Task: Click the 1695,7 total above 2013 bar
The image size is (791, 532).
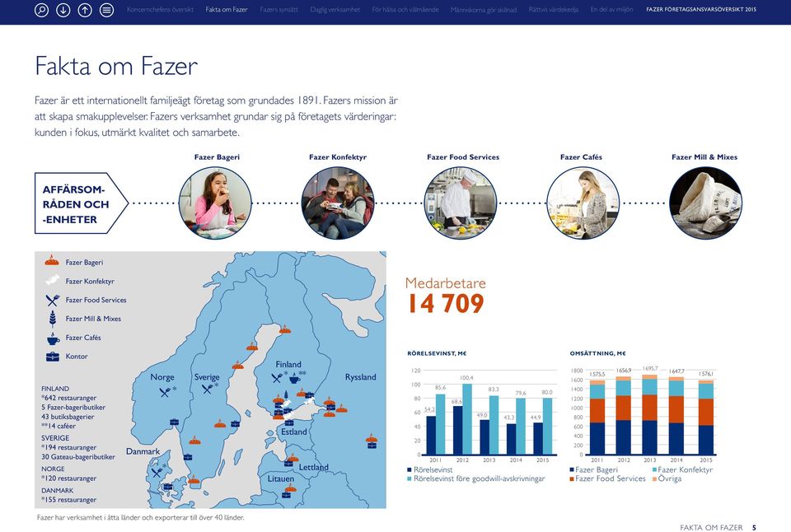Action: coord(650,369)
